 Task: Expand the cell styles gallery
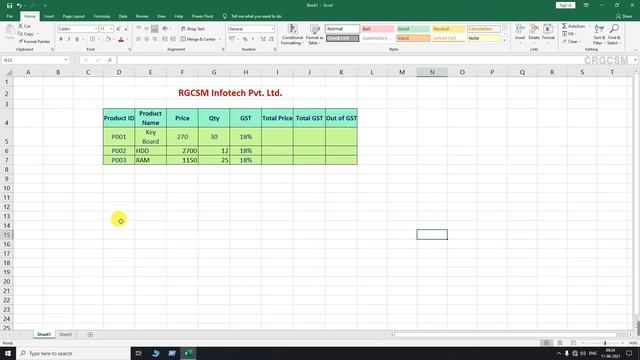[x=504, y=40]
